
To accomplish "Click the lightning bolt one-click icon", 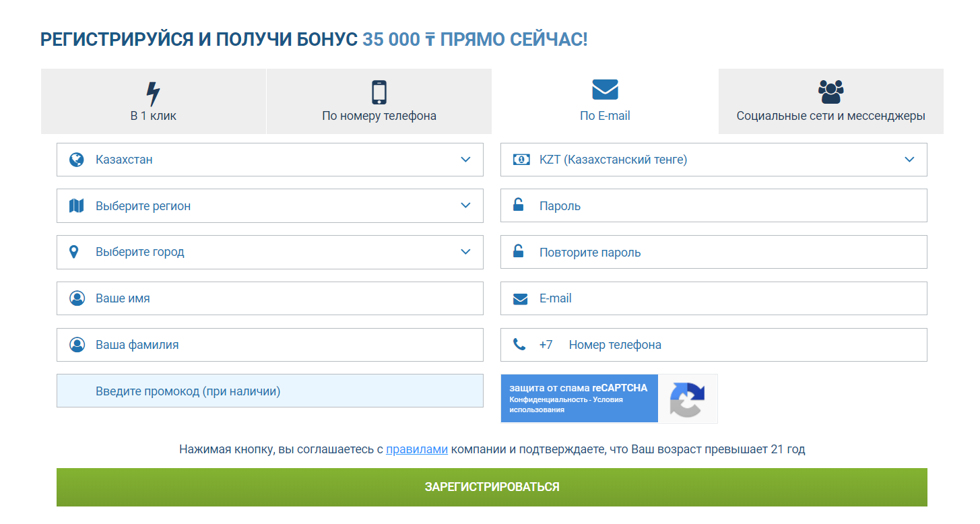I will coord(153,92).
